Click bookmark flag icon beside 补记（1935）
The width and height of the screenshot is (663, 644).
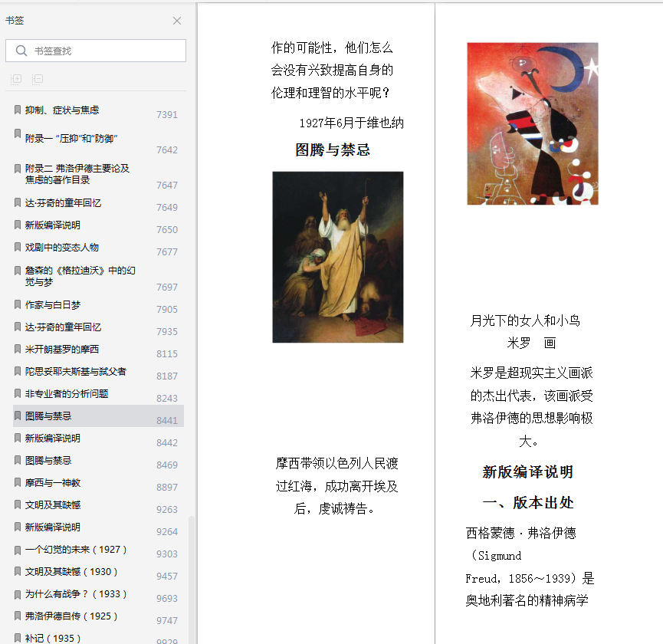[18, 638]
